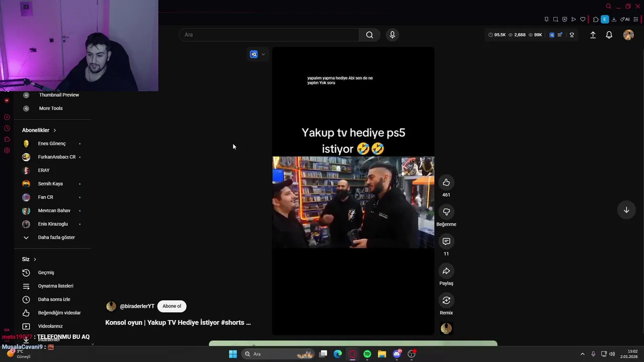644x362 pixels.
Task: Subscribe with the Abone ol button
Action: pyautogui.click(x=172, y=306)
